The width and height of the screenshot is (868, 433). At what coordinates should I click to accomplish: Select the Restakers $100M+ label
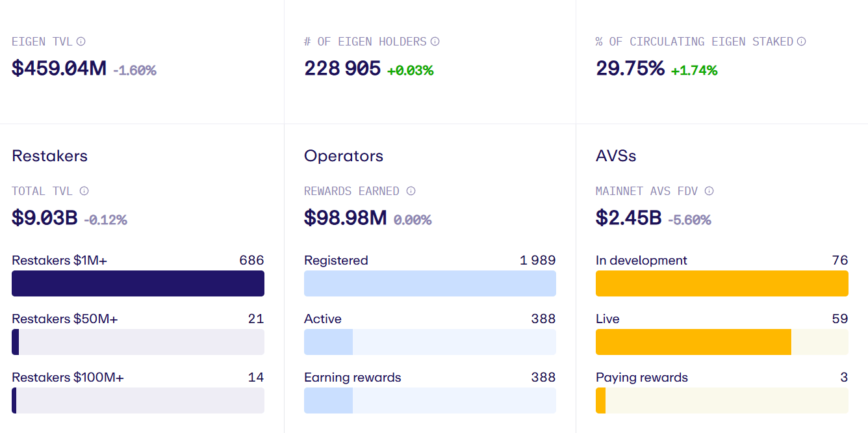68,378
